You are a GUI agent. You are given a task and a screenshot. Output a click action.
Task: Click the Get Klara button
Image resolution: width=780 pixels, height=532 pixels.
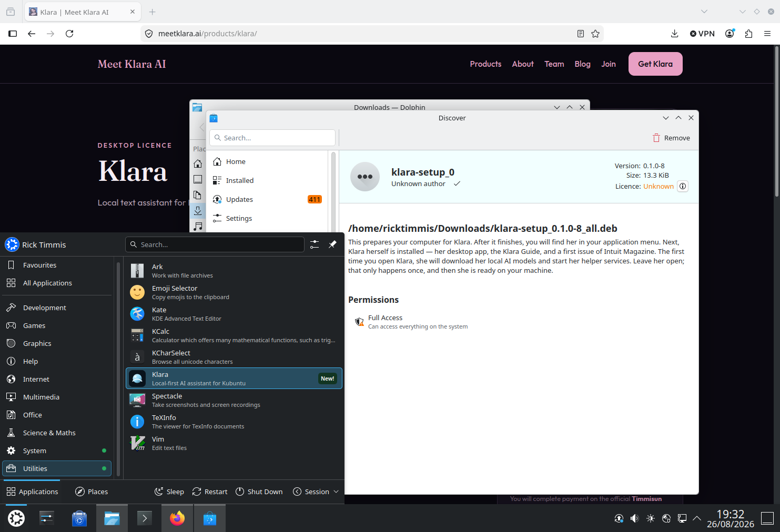point(655,64)
